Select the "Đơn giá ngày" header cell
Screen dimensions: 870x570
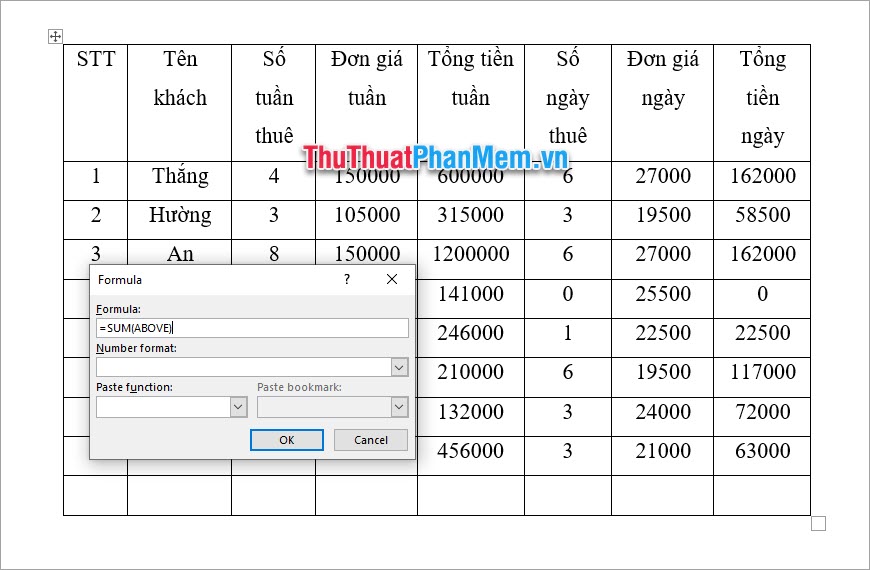click(662, 103)
